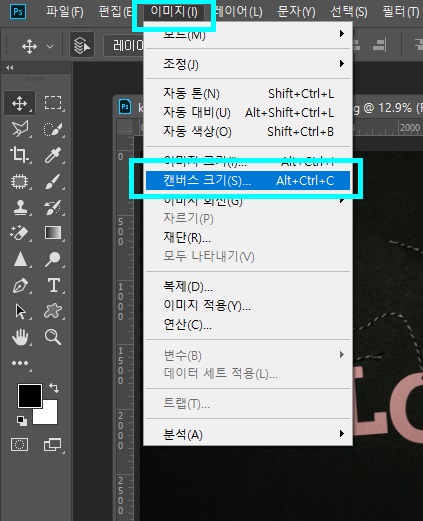Select the Crop tool
423x521 pixels.
pyautogui.click(x=20, y=155)
